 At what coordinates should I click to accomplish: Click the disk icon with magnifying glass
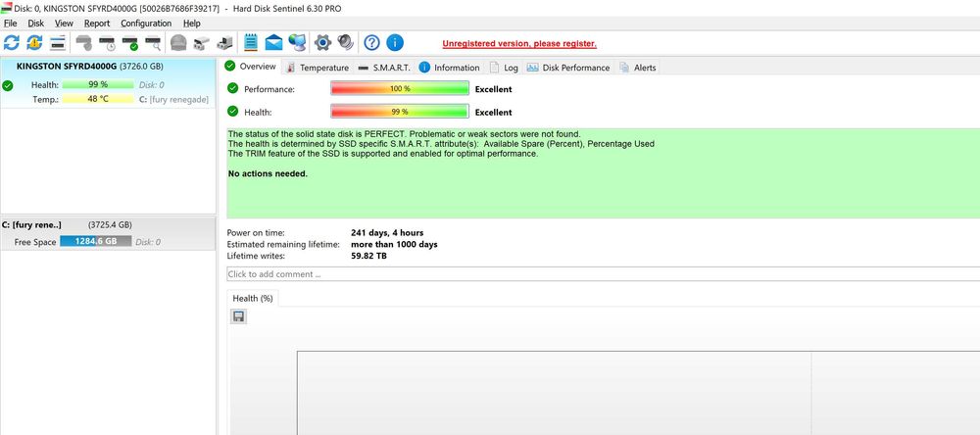tap(153, 42)
